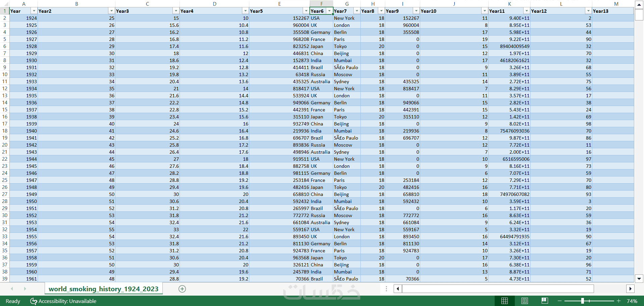Screen dimensions: 644x306
Task: Select the world_smoking_history_1924_2023 sheet tab
Action: (103, 289)
